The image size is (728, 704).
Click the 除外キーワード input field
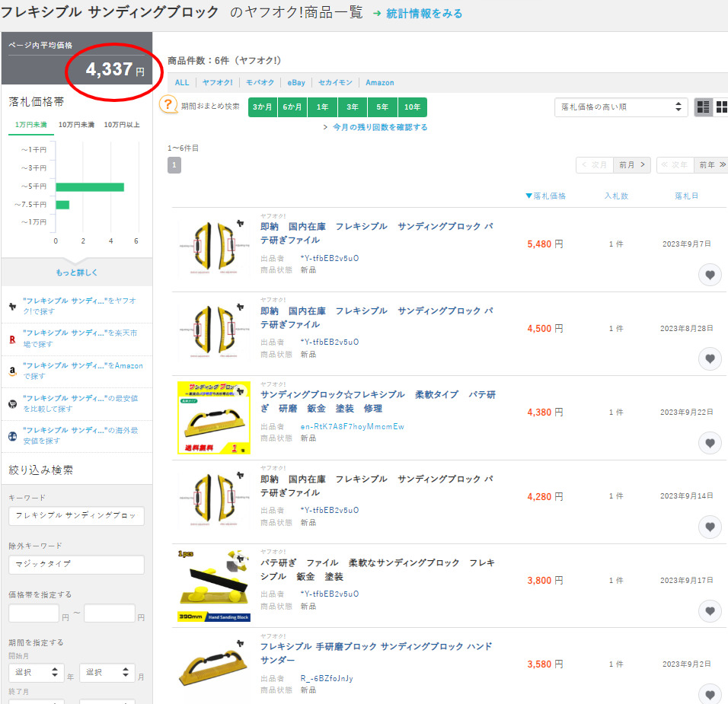(x=76, y=564)
